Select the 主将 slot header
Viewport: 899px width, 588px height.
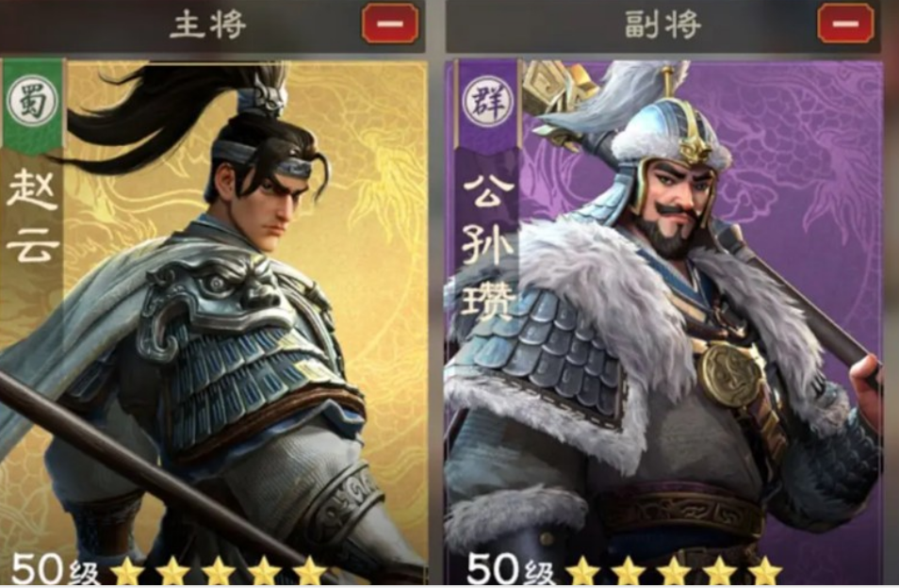coord(208,24)
